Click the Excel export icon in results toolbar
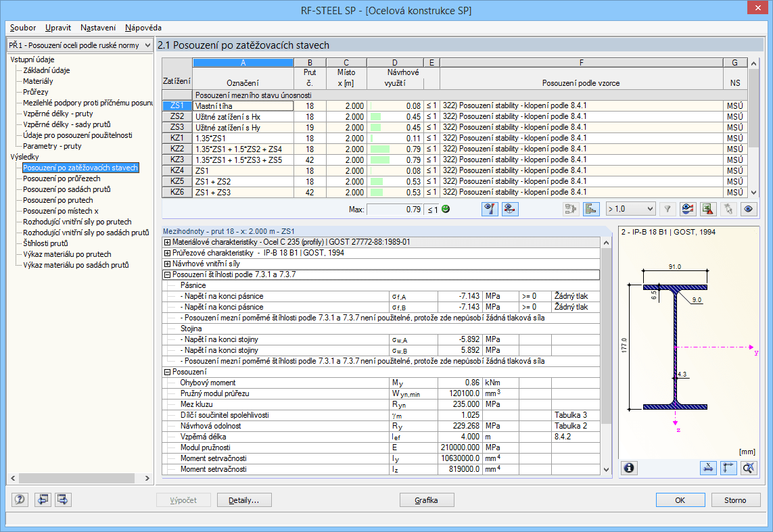773x532 pixels. (707, 209)
